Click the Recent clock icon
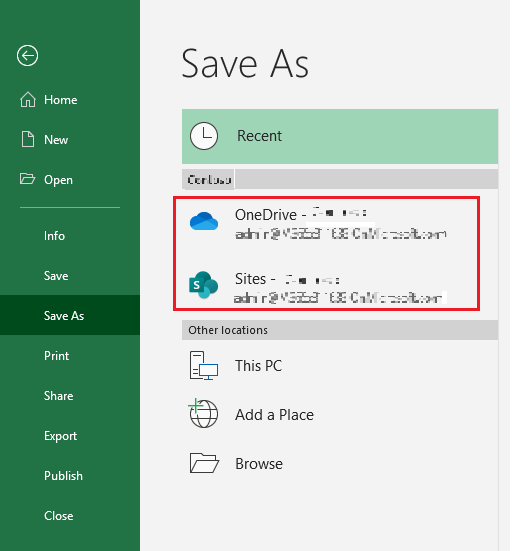Viewport: 517px width, 551px height. point(204,136)
